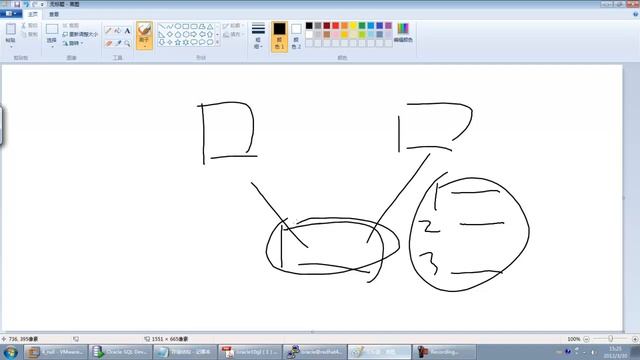Viewport: 640px width, 360px height.
Task: Choose the Hexagon shape
Action: pyautogui.click(x=186, y=34)
